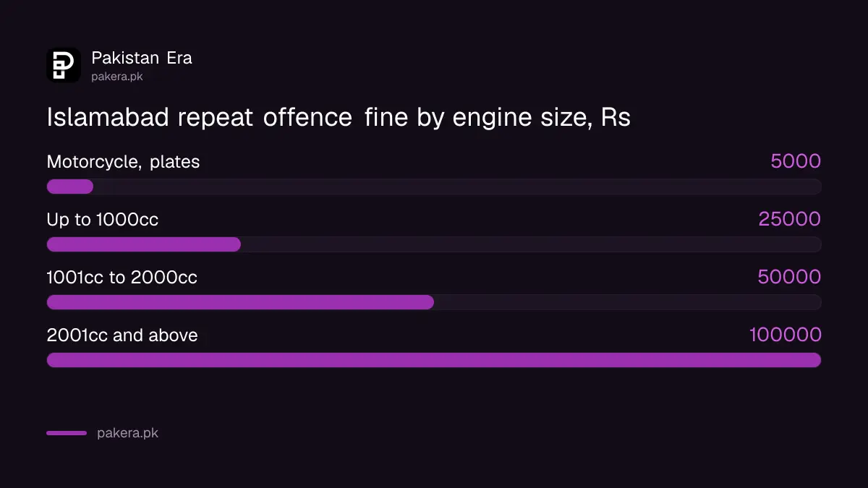Click the purple legend line swatch

(67, 433)
